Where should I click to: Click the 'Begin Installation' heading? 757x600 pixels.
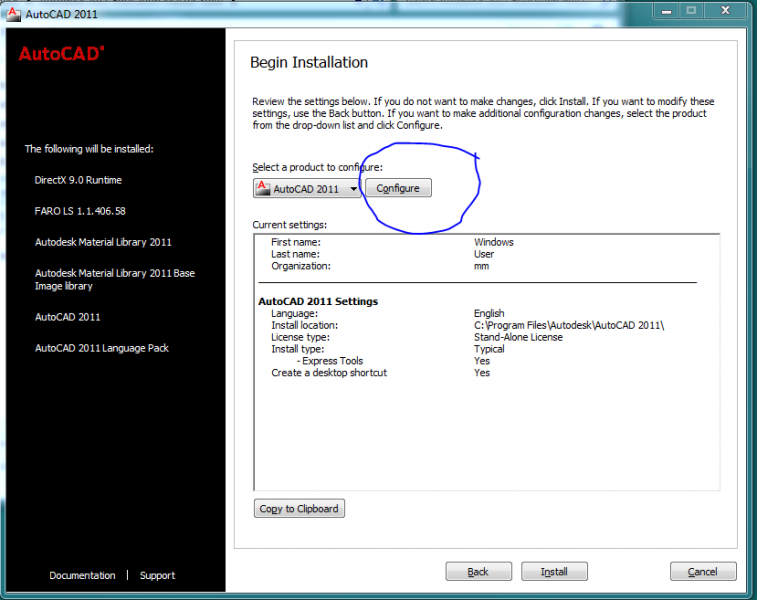[309, 62]
